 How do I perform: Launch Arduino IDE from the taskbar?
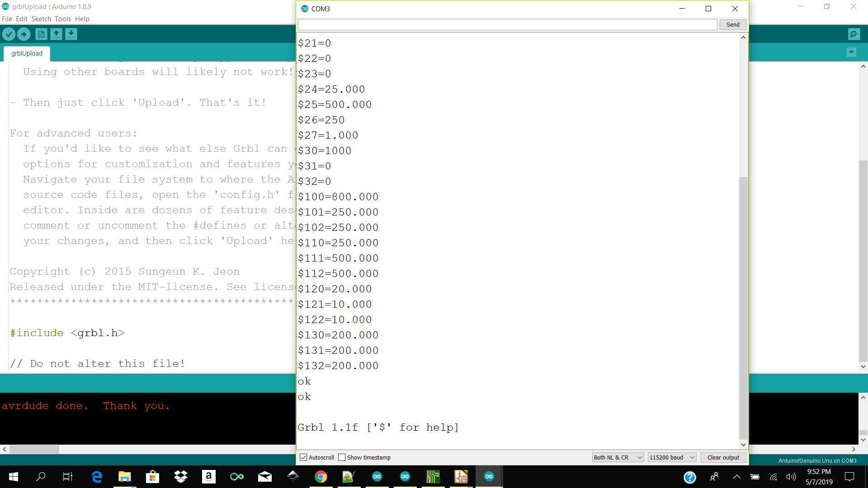[x=489, y=476]
